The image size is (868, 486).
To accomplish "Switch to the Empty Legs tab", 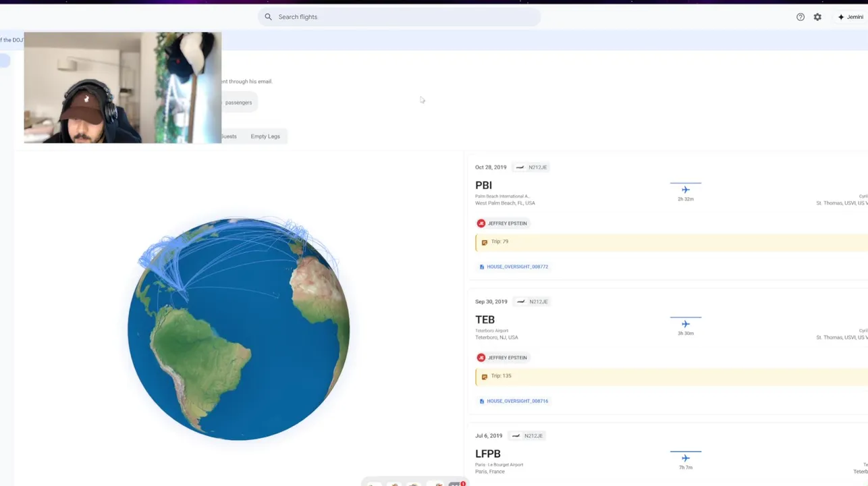I will click(x=265, y=136).
